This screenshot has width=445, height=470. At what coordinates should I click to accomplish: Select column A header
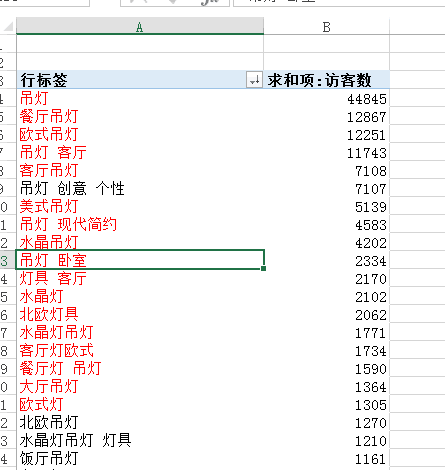pyautogui.click(x=140, y=26)
